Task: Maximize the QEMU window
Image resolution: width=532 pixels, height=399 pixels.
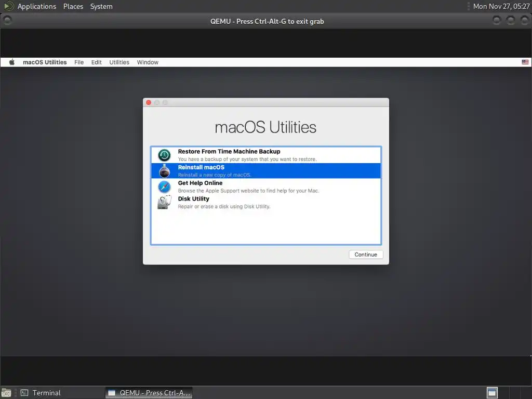Action: tap(511, 20)
